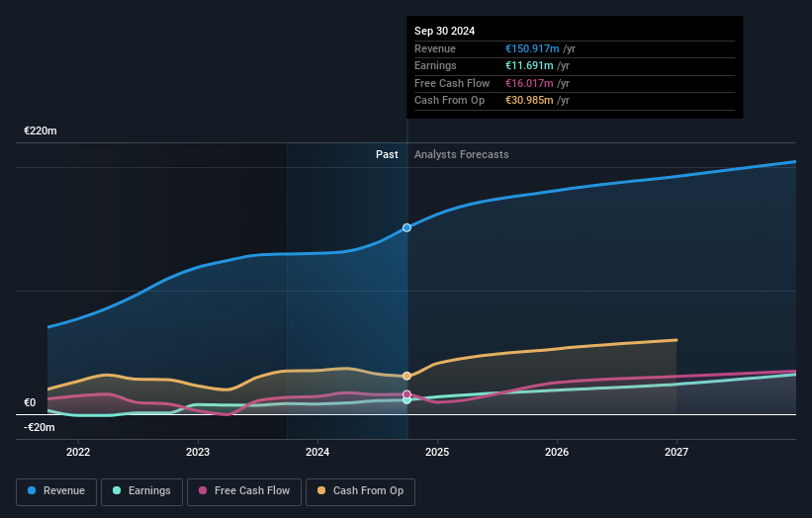The height and width of the screenshot is (518, 812).
Task: Toggle the Revenue series in the legend
Action: [57, 490]
